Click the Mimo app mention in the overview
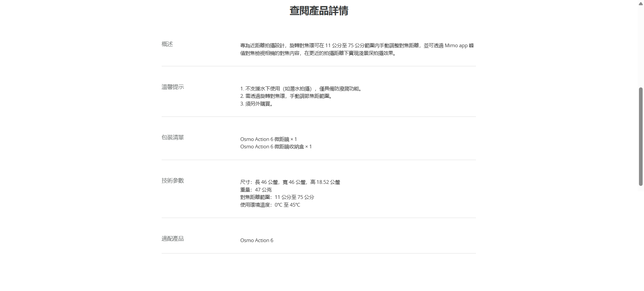The height and width of the screenshot is (291, 644). (456, 46)
